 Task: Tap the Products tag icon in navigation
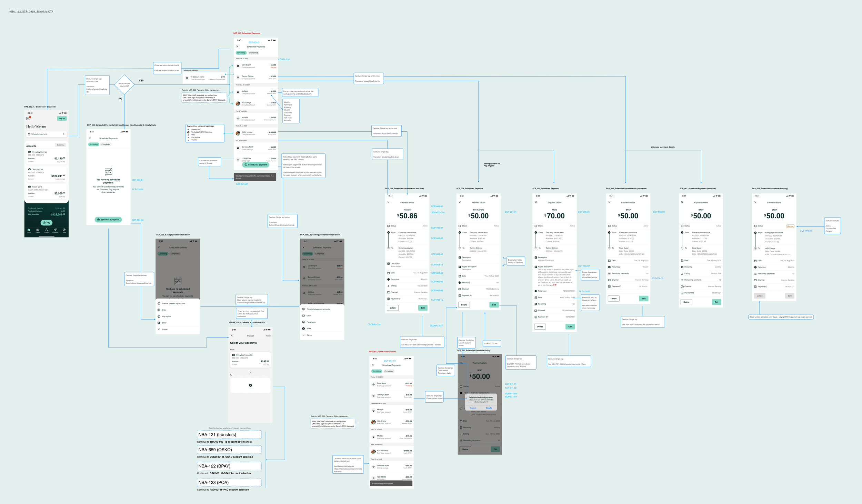tap(55, 230)
